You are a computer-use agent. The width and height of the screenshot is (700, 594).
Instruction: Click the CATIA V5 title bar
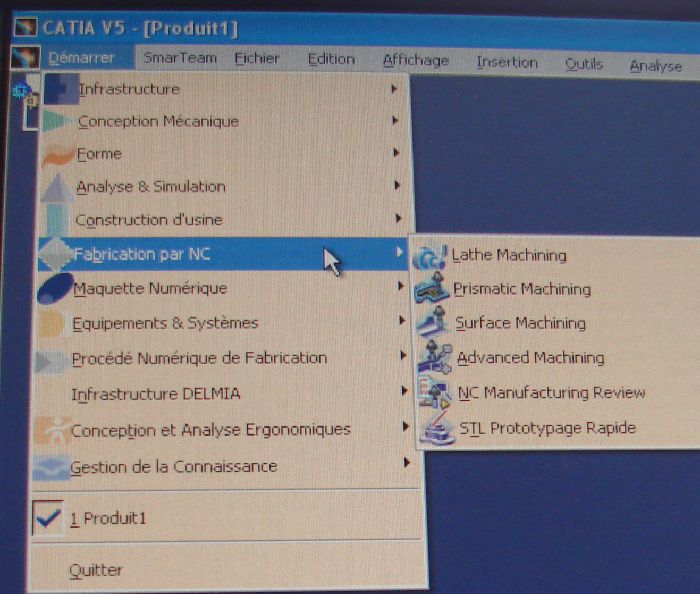pyautogui.click(x=372, y=29)
